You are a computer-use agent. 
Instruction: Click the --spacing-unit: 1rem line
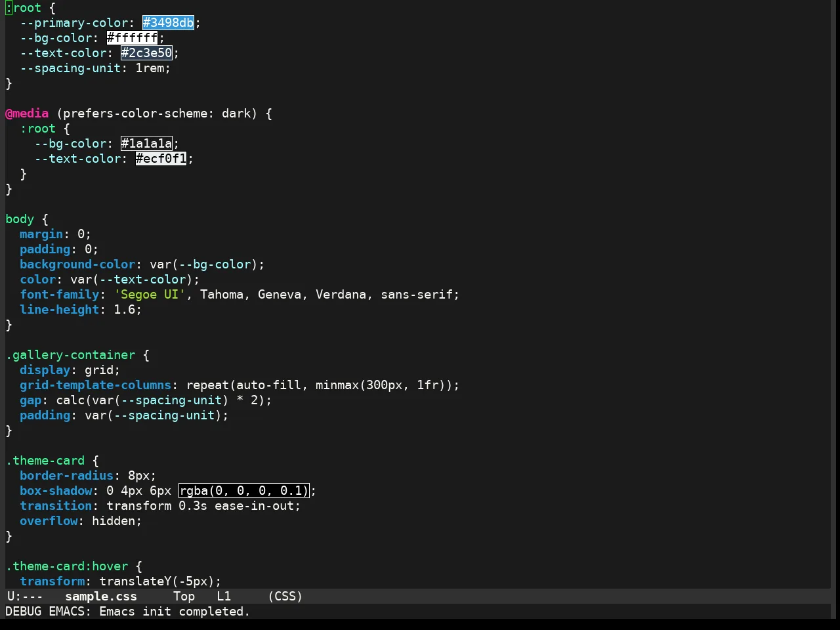point(96,68)
